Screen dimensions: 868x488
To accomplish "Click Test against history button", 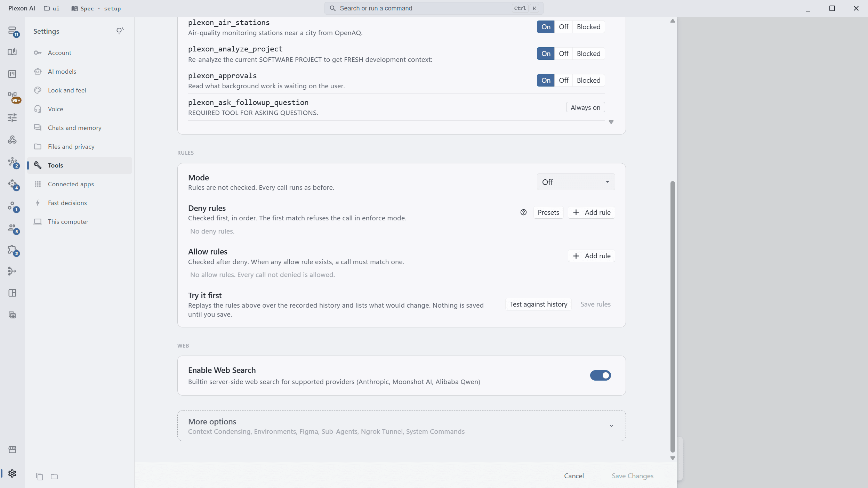I will 538,304.
